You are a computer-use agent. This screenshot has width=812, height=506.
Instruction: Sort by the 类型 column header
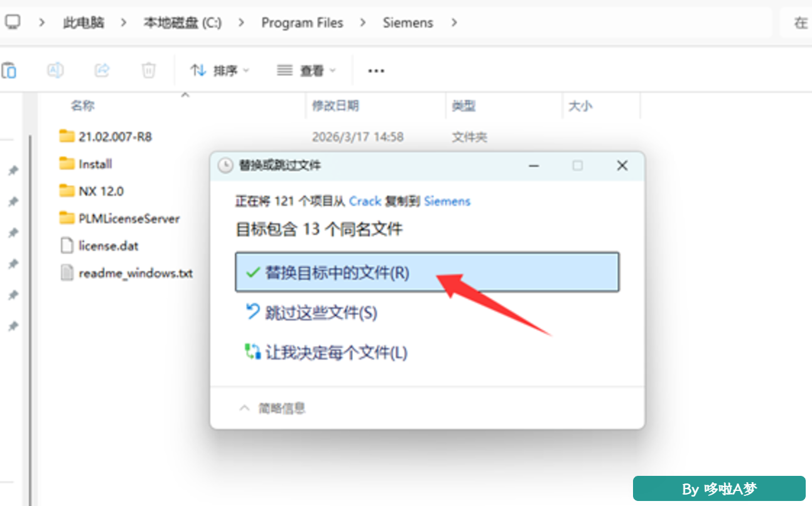pyautogui.click(x=463, y=106)
